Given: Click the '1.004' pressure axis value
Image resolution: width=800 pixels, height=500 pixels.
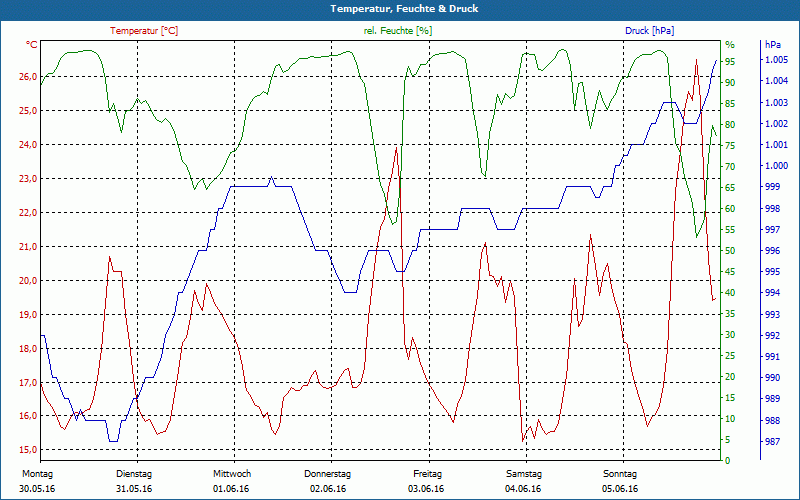Looking at the screenshot, I should click(776, 81).
